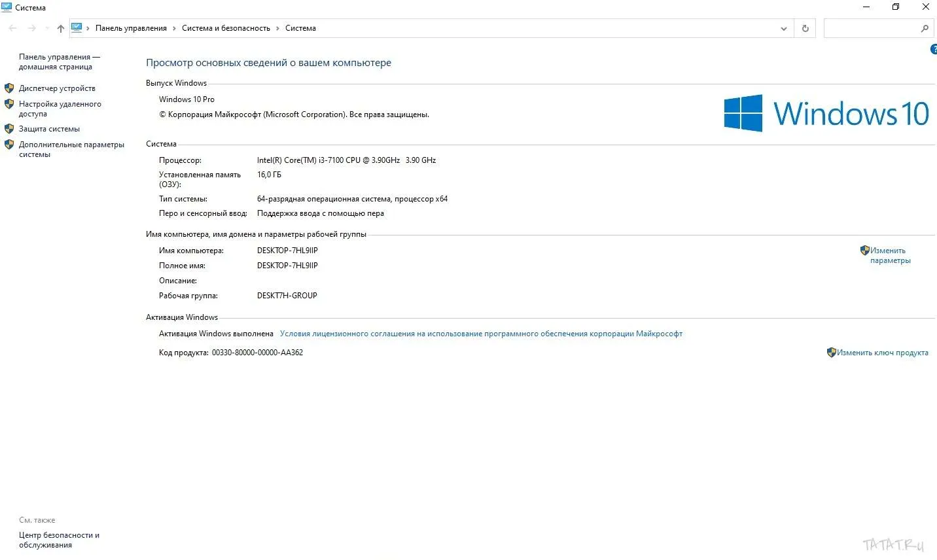Screen dimensions: 937x560
Task: Click 'Активация Windows выполнена' text
Action: 216,334
